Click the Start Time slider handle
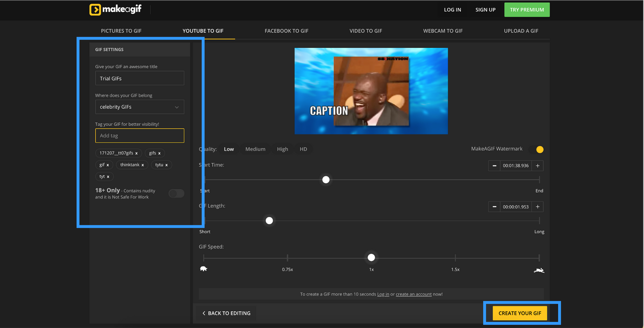Image resolution: width=644 pixels, height=328 pixels. 326,179
